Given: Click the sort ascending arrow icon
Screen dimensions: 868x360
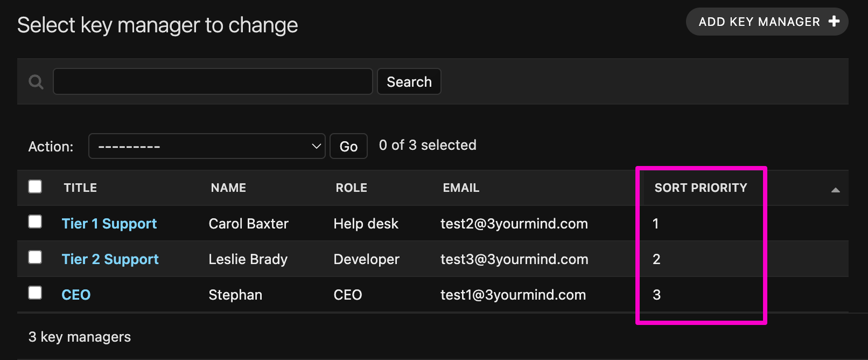Looking at the screenshot, I should (835, 190).
